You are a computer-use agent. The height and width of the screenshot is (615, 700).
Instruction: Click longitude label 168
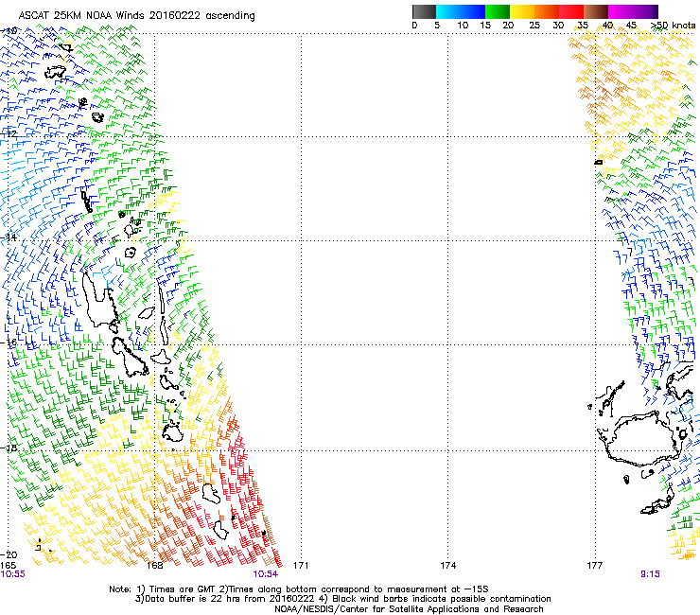tap(154, 566)
